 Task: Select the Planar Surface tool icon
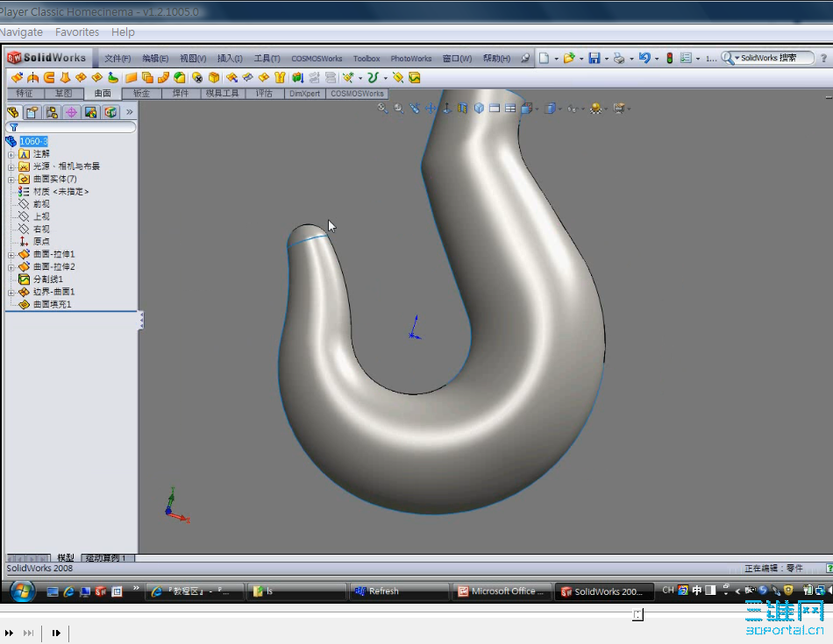pos(131,77)
